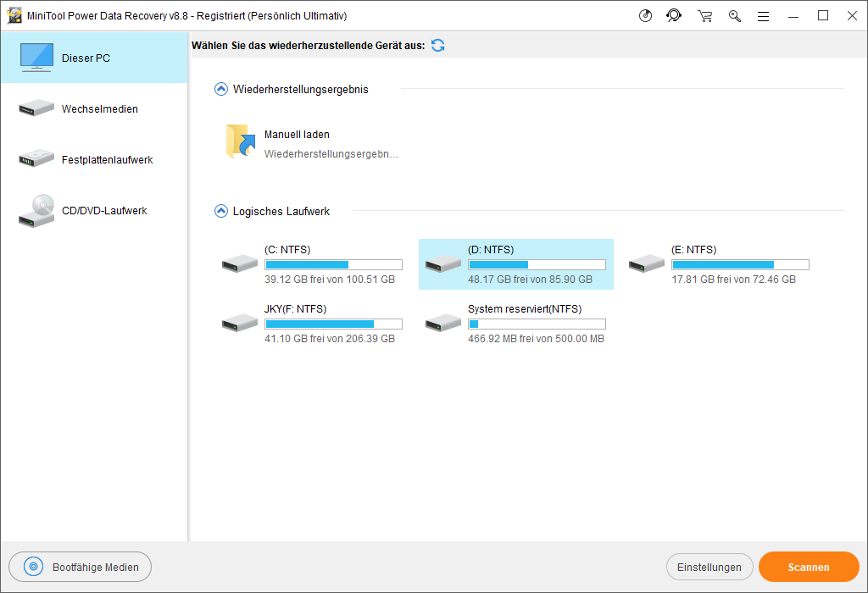Switch to Wechselmedien tab
The height and width of the screenshot is (593, 868).
point(93,109)
